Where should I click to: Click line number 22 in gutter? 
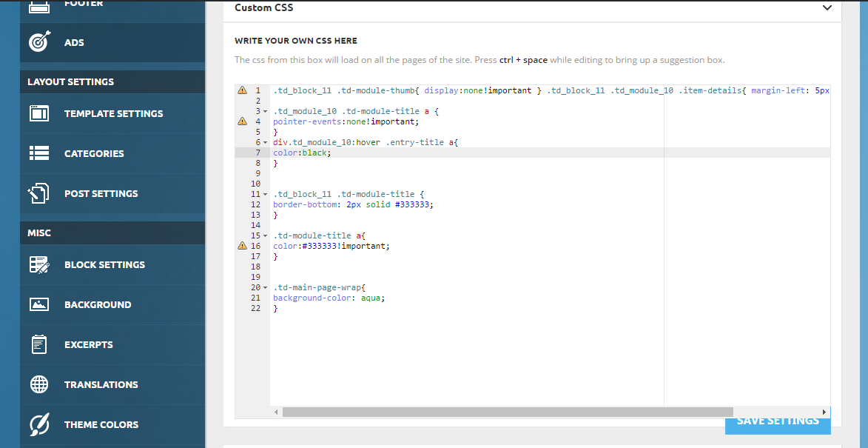[x=256, y=309]
